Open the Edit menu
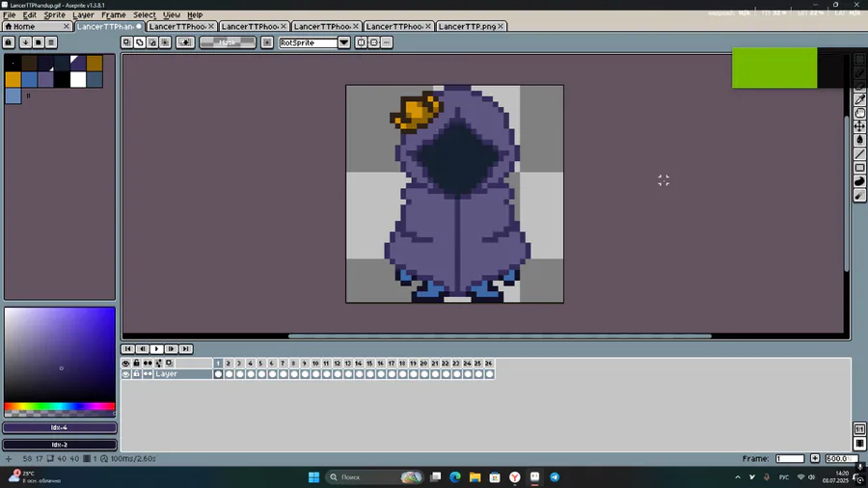868x488 pixels. [x=29, y=14]
